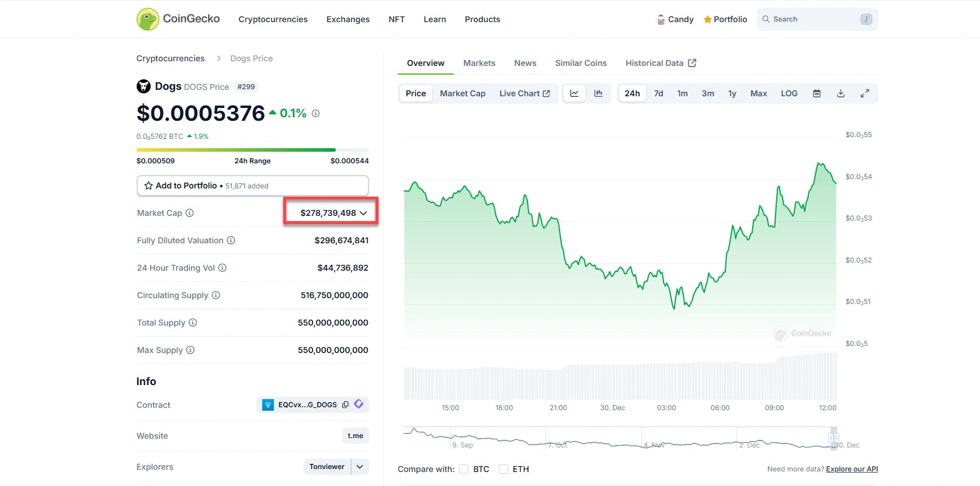980x486 pixels.
Task: Expand chart to fullscreen
Action: pos(865,93)
